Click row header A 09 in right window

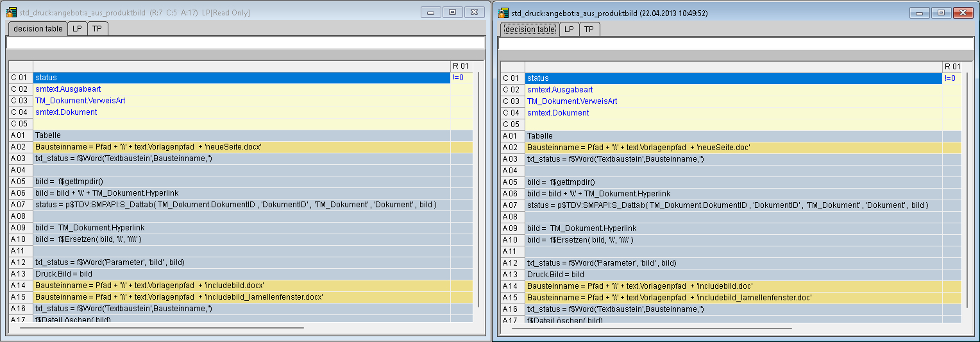coord(512,228)
